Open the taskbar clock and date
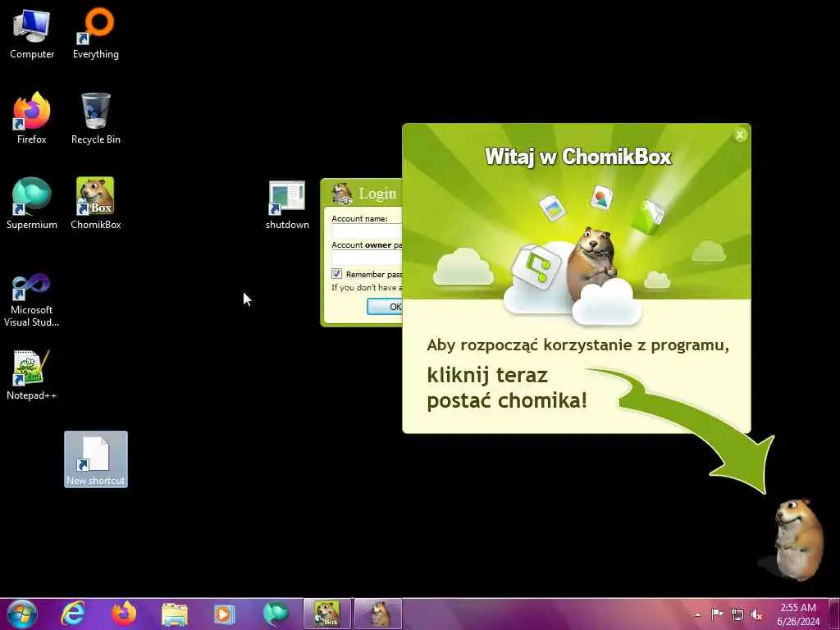The height and width of the screenshot is (630, 840). click(798, 614)
